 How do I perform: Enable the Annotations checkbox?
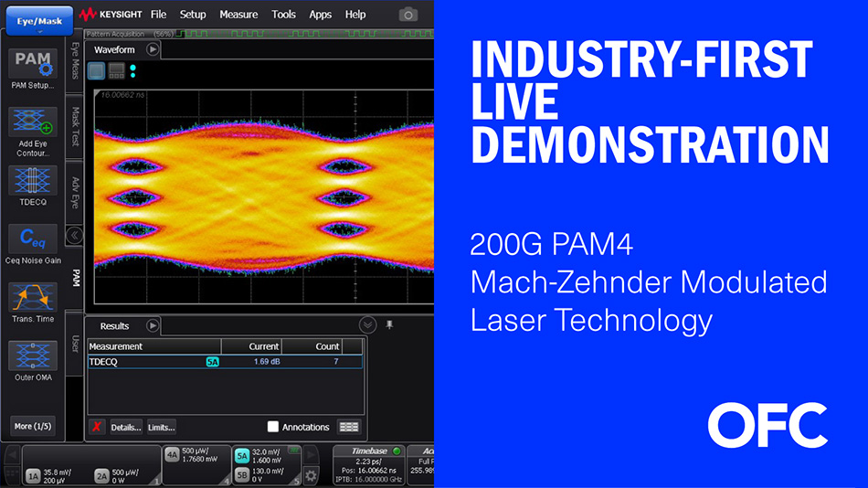[x=273, y=427]
